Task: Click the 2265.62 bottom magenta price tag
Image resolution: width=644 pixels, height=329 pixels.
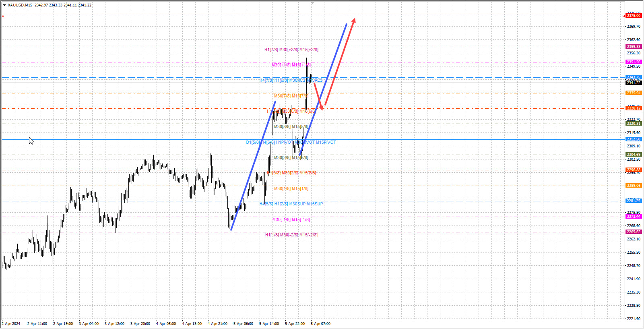Action: 634,232
